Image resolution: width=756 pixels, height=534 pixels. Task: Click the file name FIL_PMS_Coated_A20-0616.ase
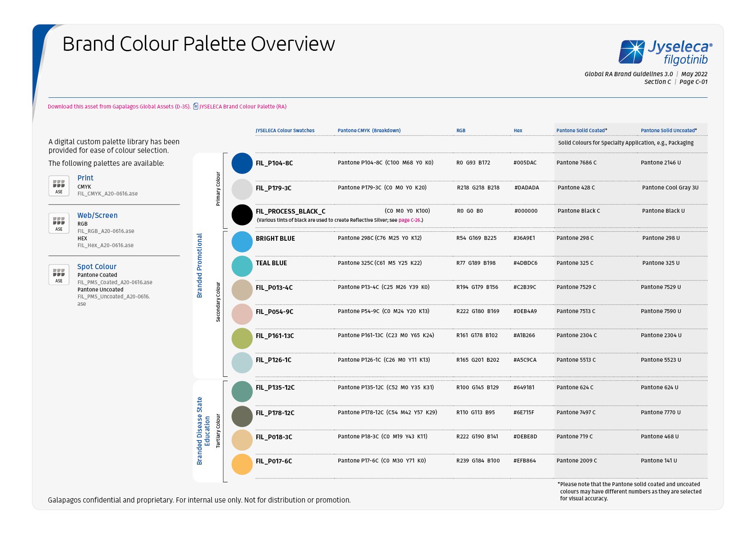(x=115, y=283)
